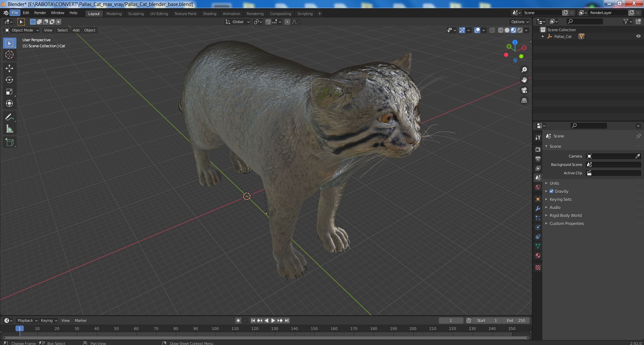This screenshot has width=644, height=345.
Task: Select the Measure tool
Action: 9,129
